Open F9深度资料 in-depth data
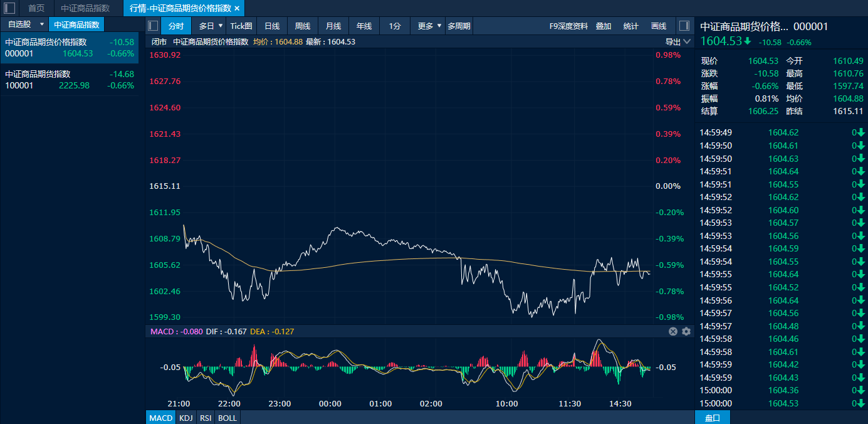 [568, 26]
